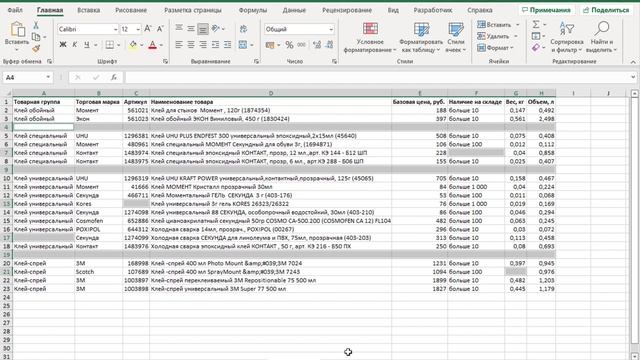Open Условное форматирование dropdown
Image resolution: width=640 pixels, height=360 pixels.
click(370, 38)
